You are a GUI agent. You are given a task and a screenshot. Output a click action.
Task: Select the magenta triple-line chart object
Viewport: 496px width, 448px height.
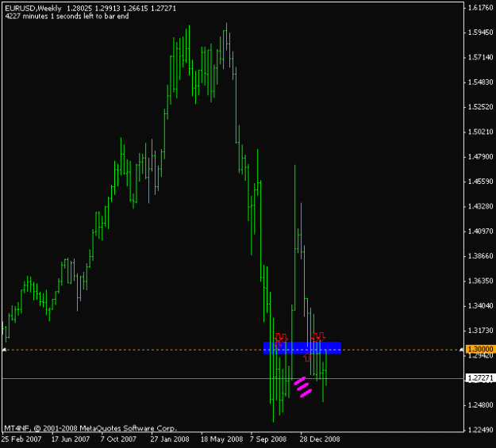(x=302, y=387)
